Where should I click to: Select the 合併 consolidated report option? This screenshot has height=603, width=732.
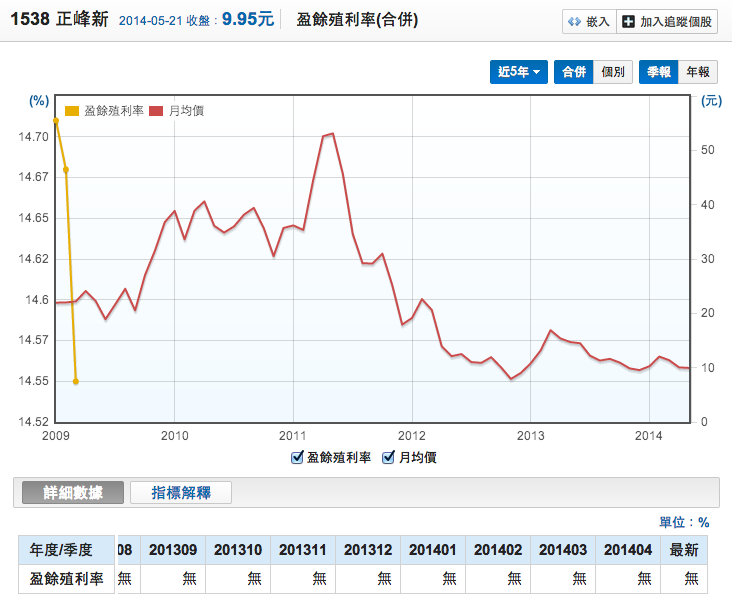click(573, 72)
